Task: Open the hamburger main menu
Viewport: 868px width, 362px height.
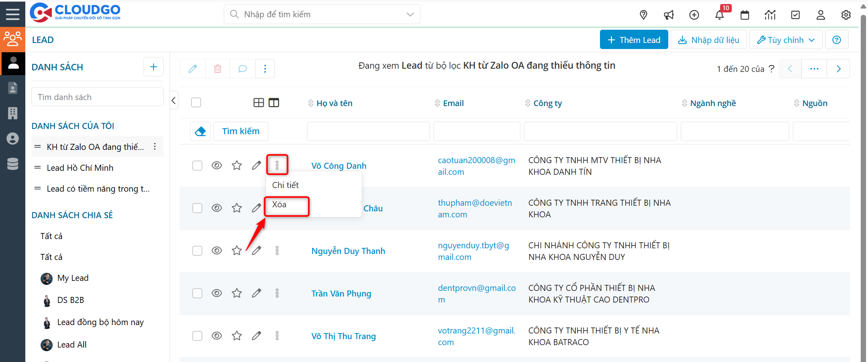Action: click(12, 14)
